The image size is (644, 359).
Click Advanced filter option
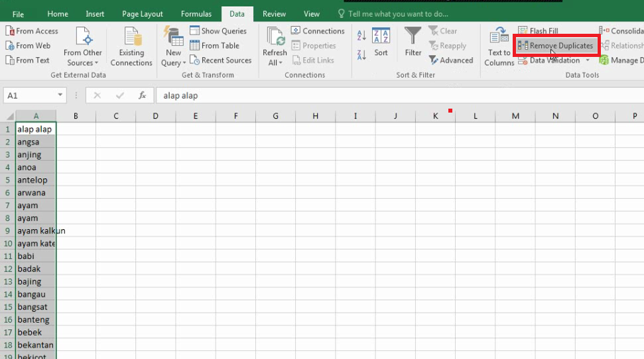click(x=451, y=60)
